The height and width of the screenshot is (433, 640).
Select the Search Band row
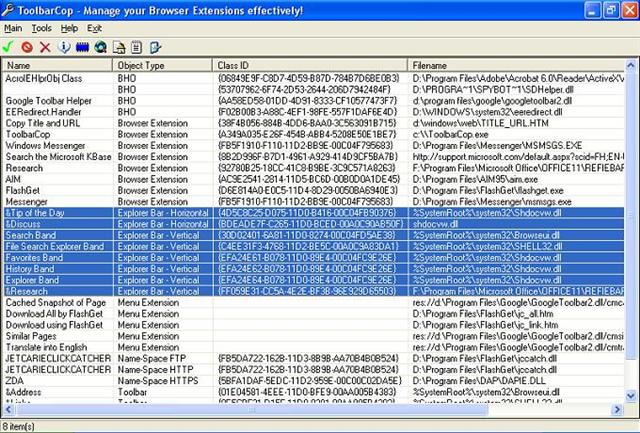pos(313,235)
